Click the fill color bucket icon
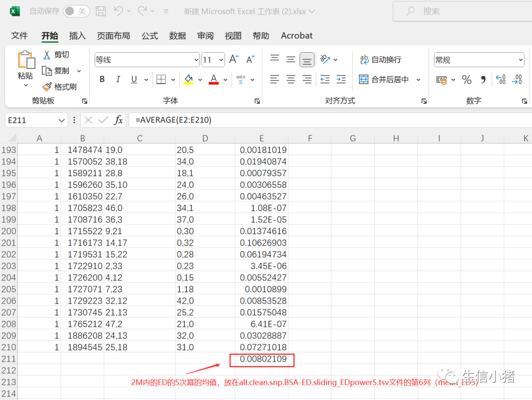This screenshot has height=400, width=532. (188, 79)
